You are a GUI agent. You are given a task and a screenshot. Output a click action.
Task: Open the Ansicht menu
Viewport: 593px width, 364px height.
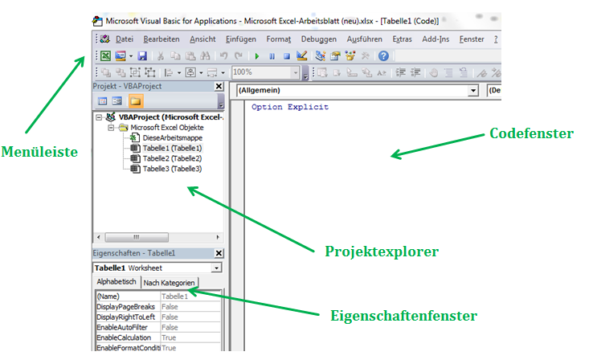(202, 39)
